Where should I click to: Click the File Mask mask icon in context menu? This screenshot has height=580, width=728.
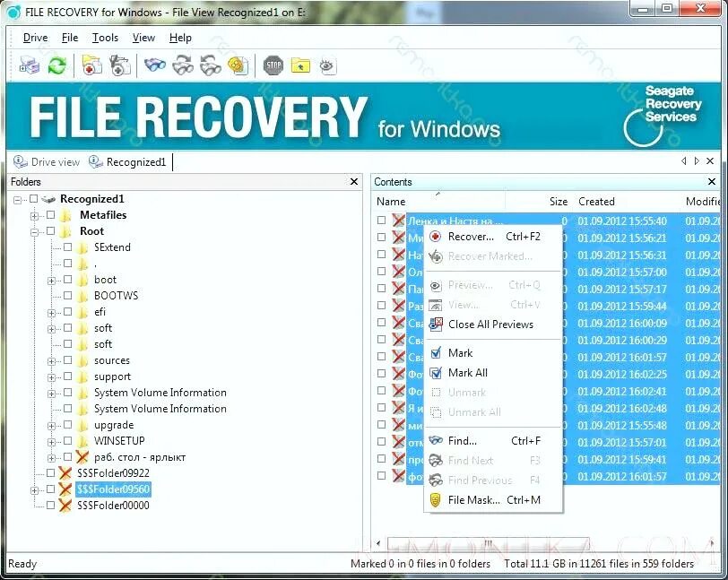pos(436,500)
